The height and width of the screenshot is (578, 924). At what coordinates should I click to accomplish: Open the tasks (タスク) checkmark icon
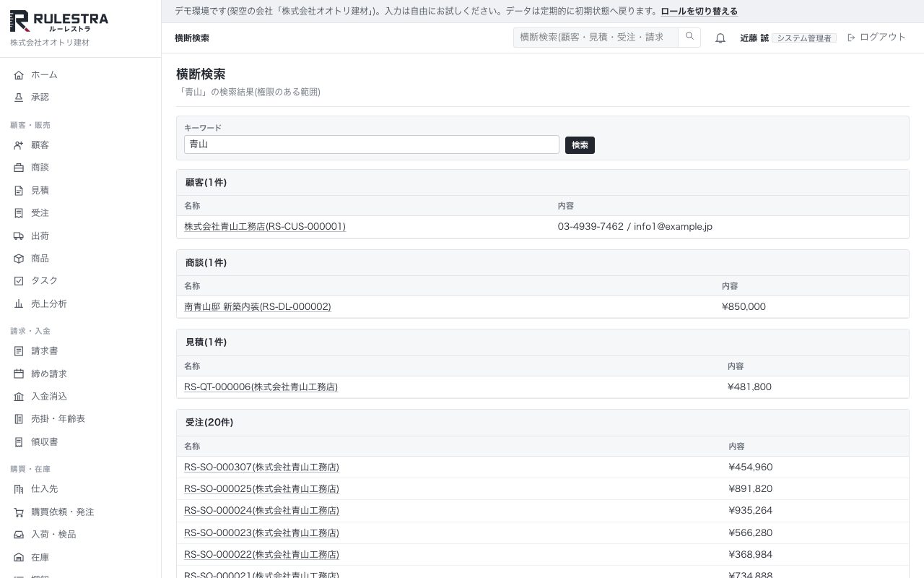[19, 281]
